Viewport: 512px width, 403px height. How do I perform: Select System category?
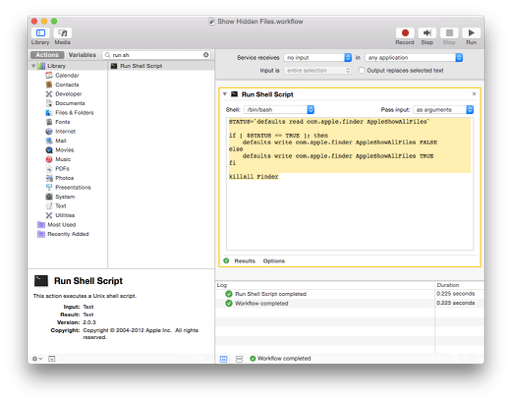pyautogui.click(x=65, y=197)
